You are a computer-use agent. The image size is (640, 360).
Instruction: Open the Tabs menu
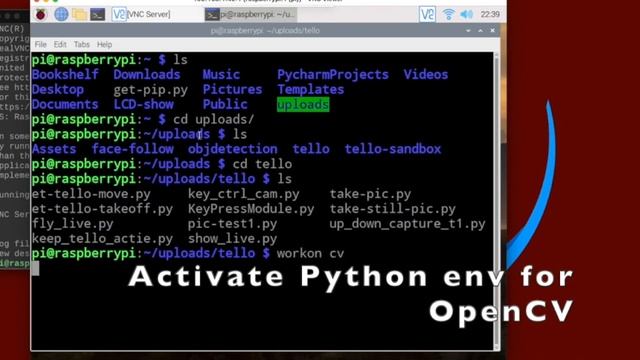[x=82, y=44]
